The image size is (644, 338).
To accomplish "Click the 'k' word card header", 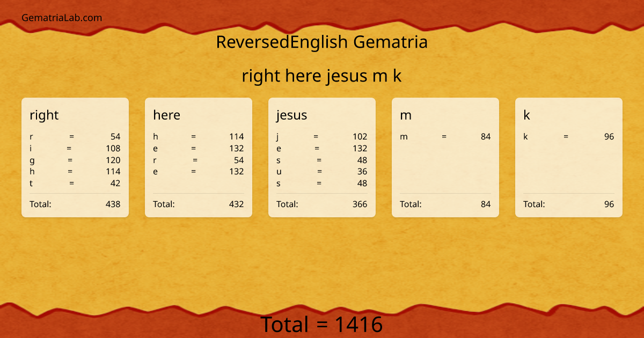I will point(526,115).
